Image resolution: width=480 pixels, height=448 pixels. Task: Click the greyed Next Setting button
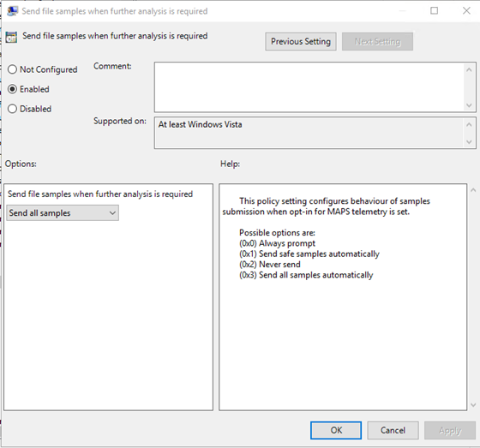377,41
